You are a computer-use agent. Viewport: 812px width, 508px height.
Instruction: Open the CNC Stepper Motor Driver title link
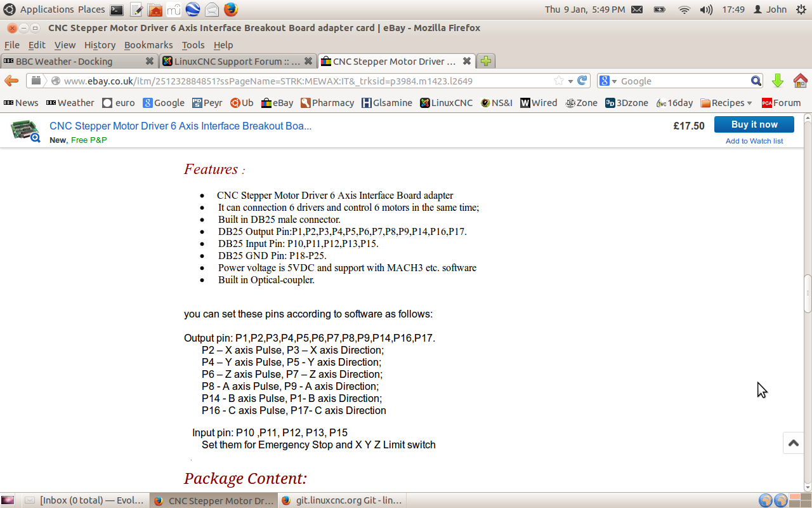click(180, 126)
